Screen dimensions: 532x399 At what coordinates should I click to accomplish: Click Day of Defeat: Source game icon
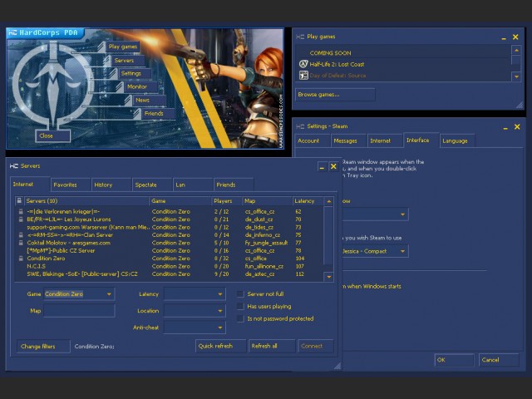[x=303, y=76]
